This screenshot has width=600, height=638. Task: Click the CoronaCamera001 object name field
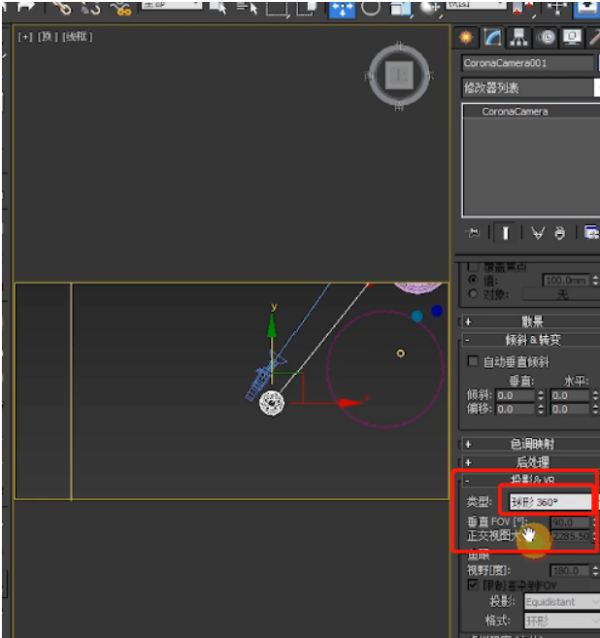528,63
